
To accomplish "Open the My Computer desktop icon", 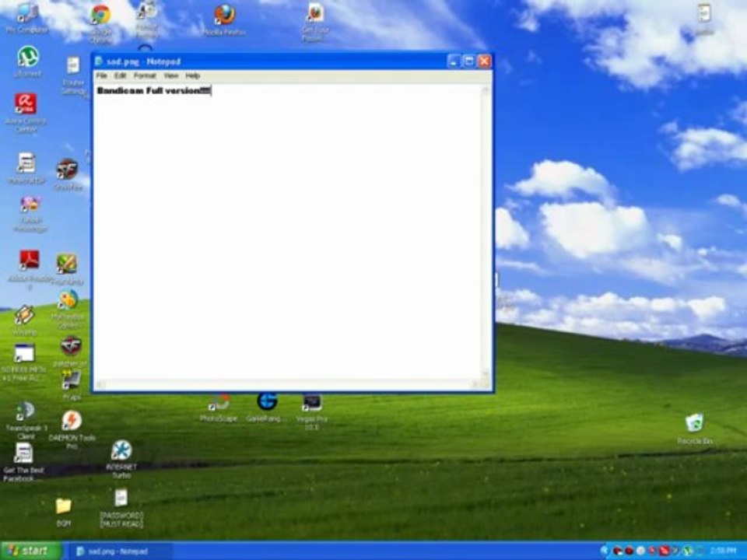I will coord(27,18).
